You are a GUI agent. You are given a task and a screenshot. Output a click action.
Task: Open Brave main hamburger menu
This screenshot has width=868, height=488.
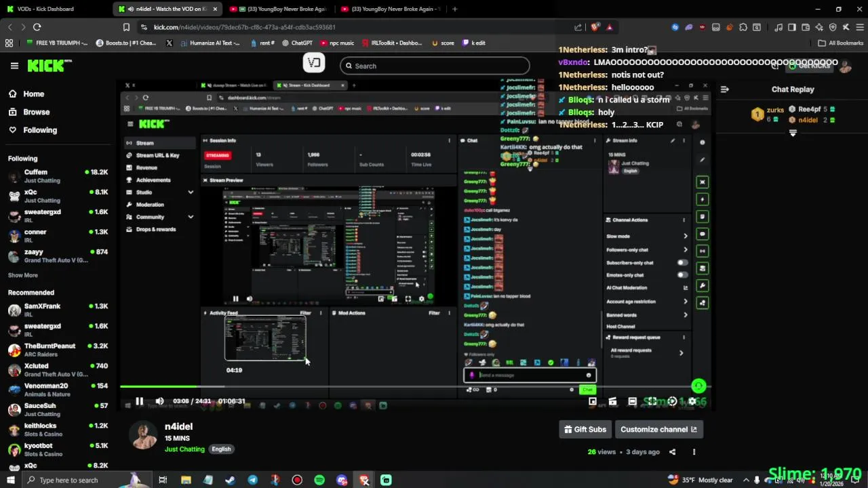coord(860,27)
